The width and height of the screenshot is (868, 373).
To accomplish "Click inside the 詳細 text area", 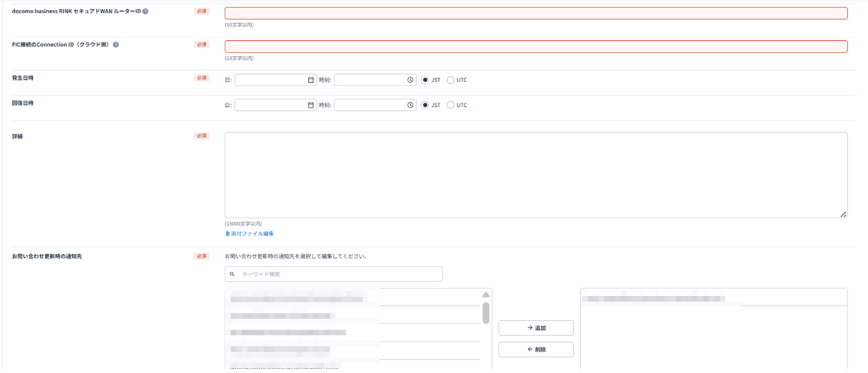I will coord(536,175).
